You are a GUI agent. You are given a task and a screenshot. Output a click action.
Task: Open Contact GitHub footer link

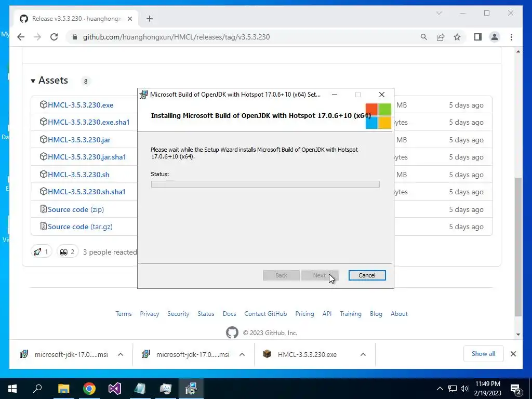coord(265,314)
